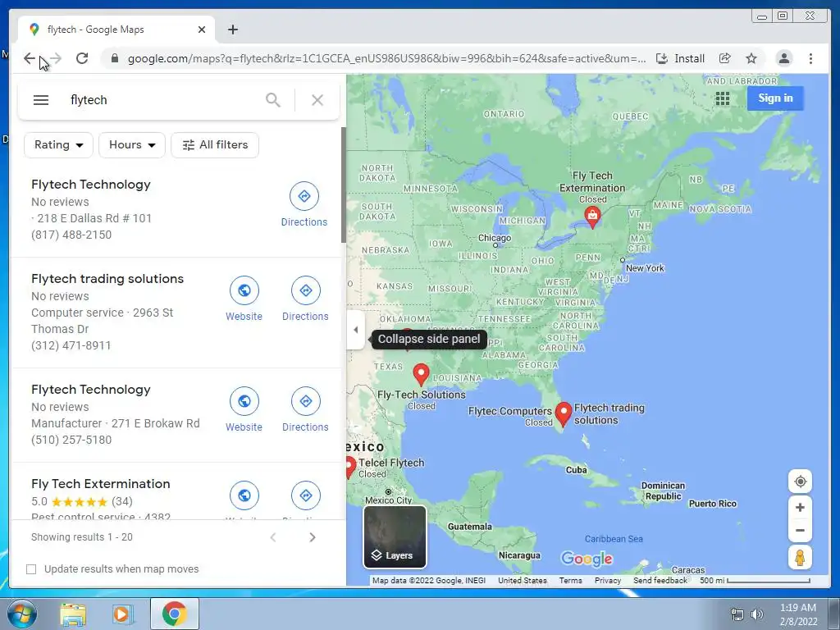840x630 pixels.
Task: Get directions to Flytech trading solutions
Action: pyautogui.click(x=305, y=299)
